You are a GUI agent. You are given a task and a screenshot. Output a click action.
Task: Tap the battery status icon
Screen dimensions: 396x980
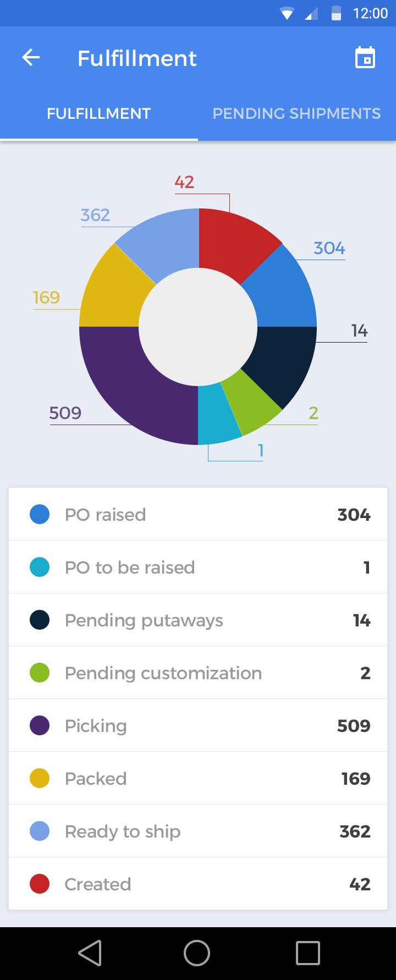(x=336, y=13)
